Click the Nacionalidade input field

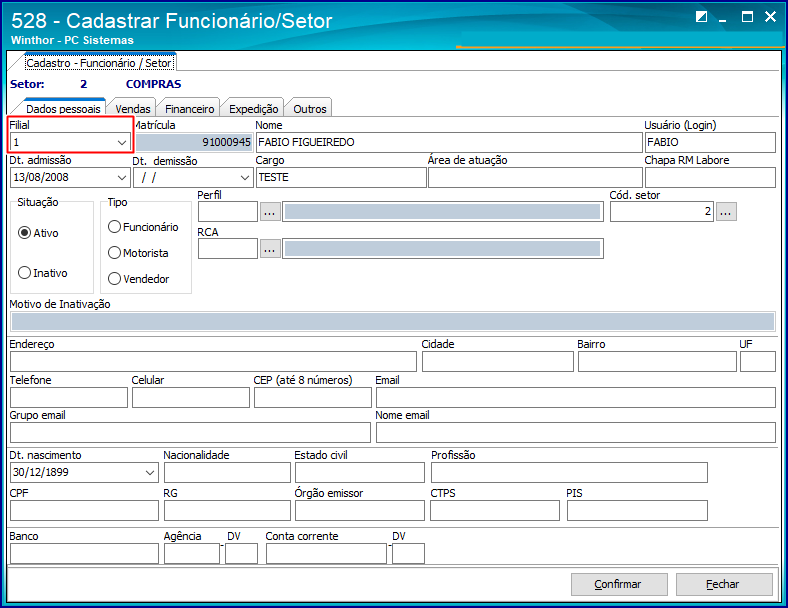point(227,472)
